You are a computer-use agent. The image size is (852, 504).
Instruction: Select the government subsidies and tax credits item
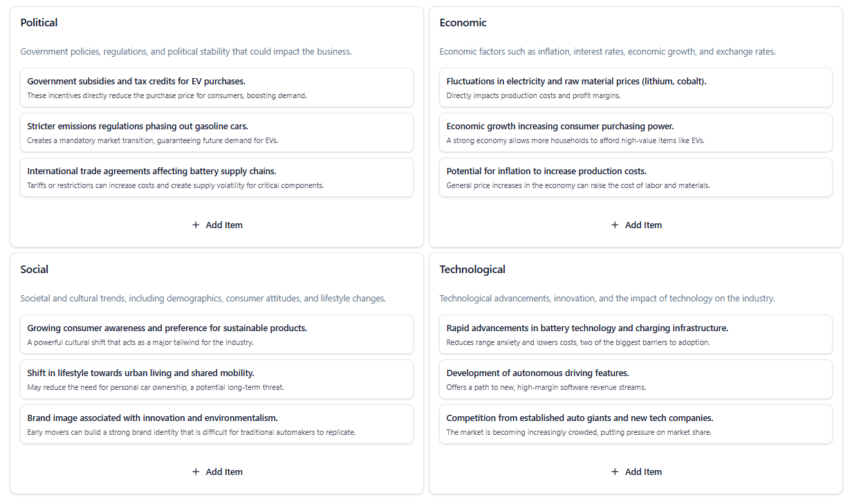pyautogui.click(x=216, y=87)
